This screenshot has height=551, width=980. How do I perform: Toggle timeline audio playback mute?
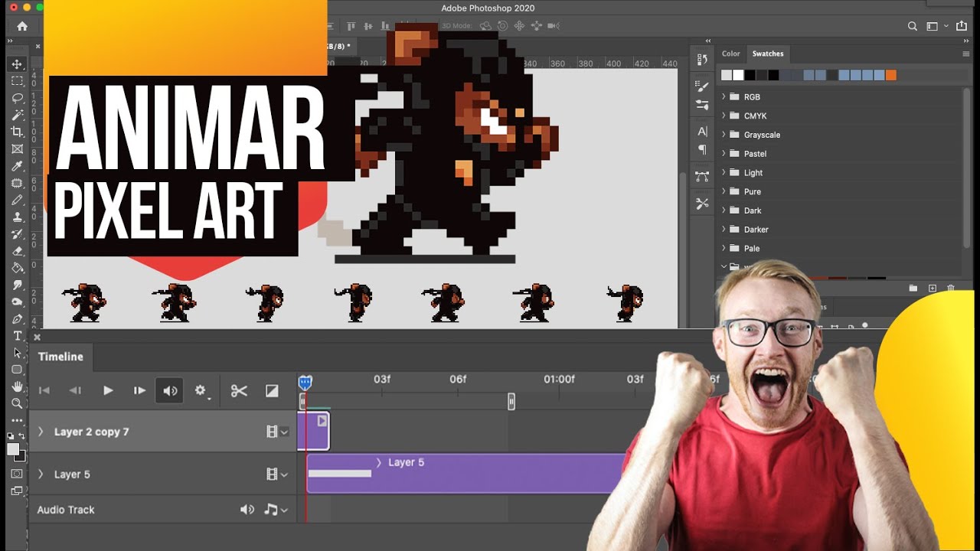[x=170, y=391]
